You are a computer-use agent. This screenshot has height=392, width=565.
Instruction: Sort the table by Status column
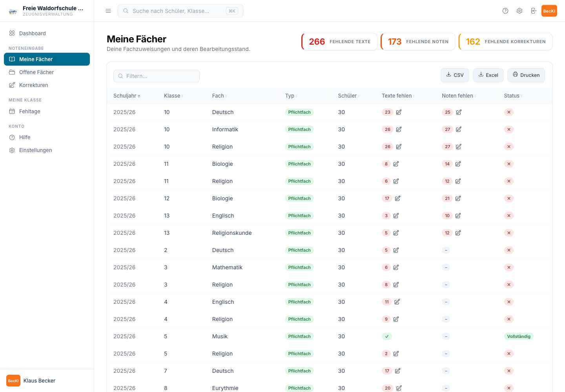[x=513, y=96]
